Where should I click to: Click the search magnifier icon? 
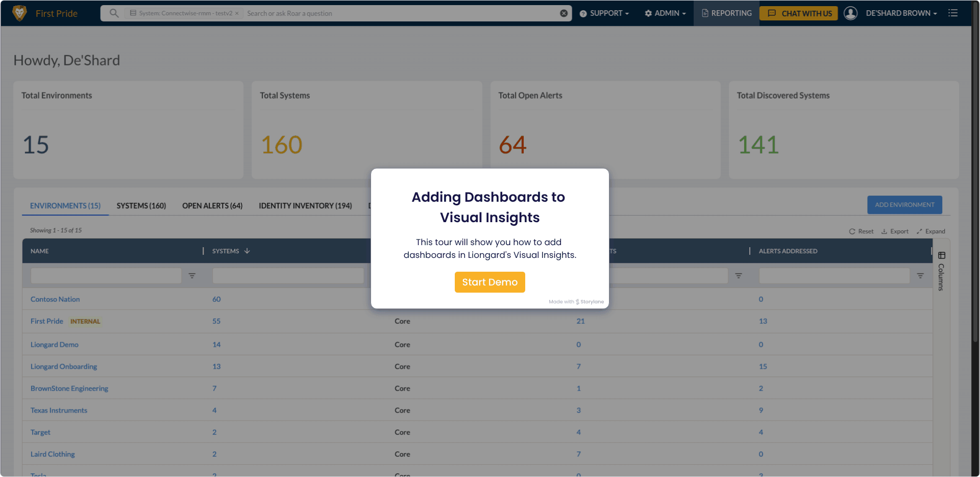114,13
